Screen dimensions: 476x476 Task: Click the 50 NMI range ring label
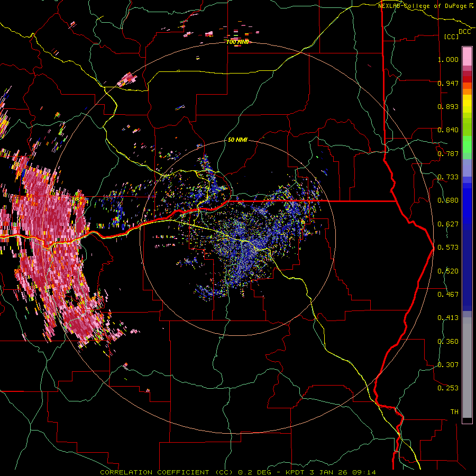click(x=237, y=140)
